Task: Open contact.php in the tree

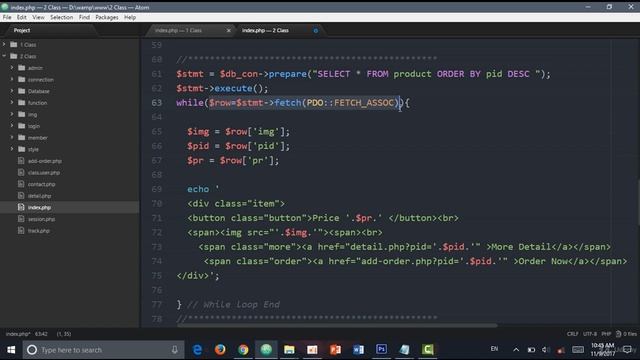Action: pyautogui.click(x=42, y=184)
